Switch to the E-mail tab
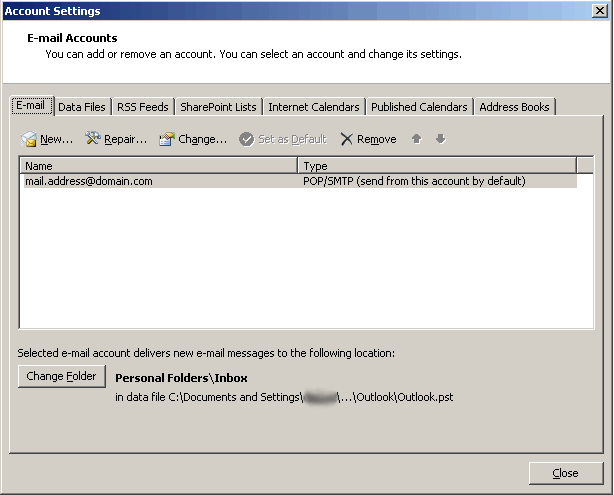Viewport: 614px width, 495px height. click(x=31, y=106)
